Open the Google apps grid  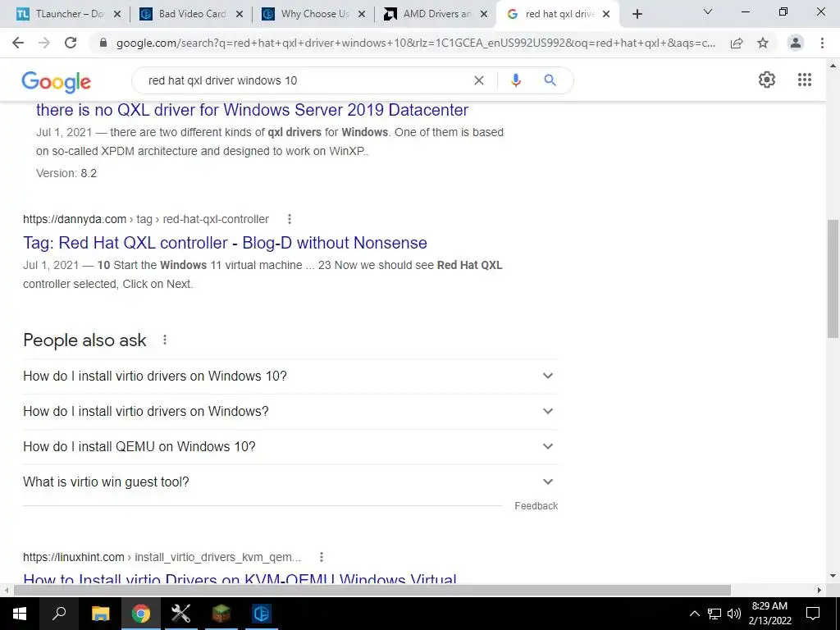[805, 80]
